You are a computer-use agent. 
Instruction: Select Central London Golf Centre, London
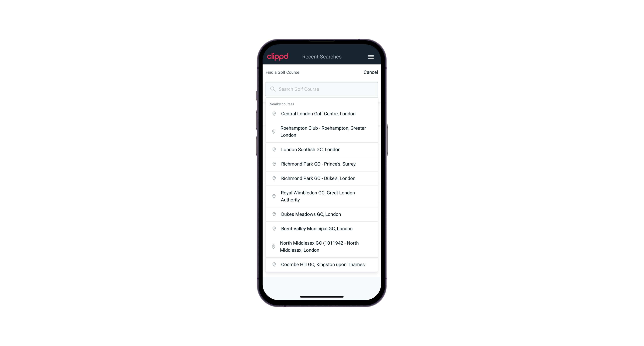pos(322,113)
